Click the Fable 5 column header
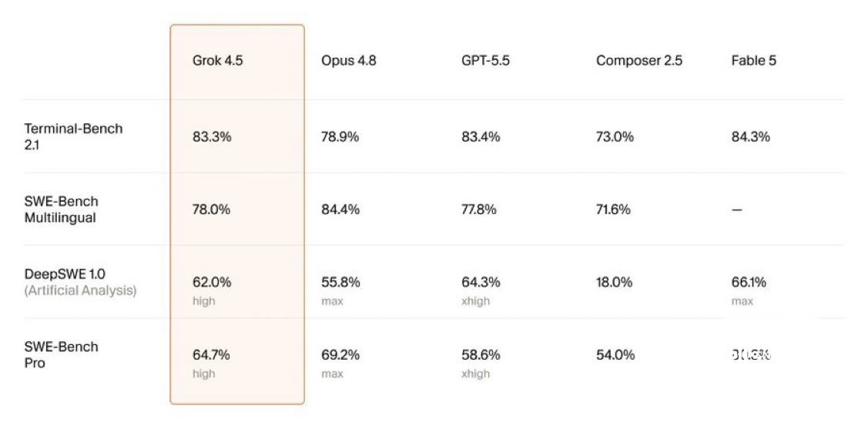This screenshot has width=868, height=429. click(x=753, y=61)
